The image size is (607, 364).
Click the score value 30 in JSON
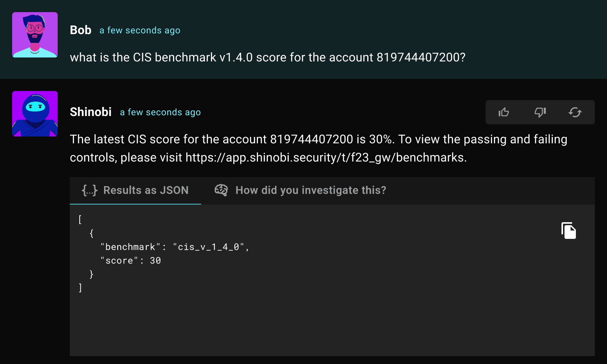[x=155, y=260]
